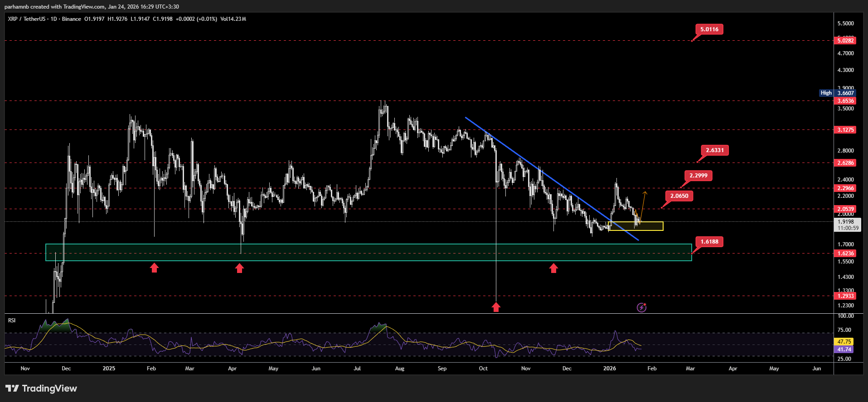Select the red up arrow under April 2025
The image size is (868, 402).
tap(239, 268)
